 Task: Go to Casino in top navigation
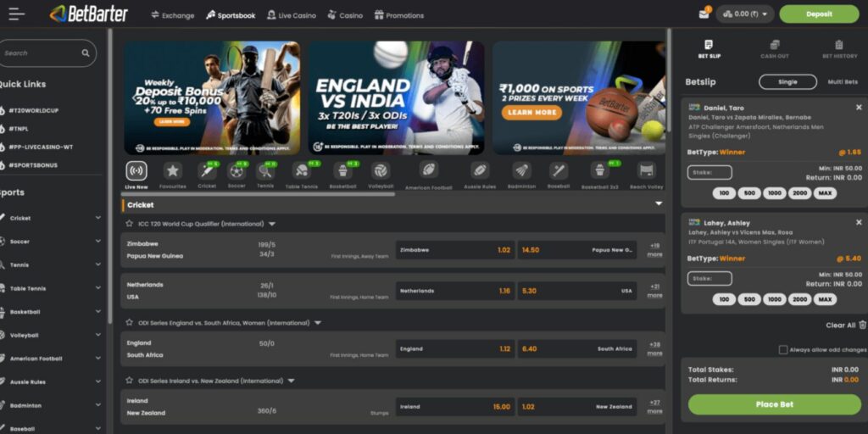tap(345, 15)
